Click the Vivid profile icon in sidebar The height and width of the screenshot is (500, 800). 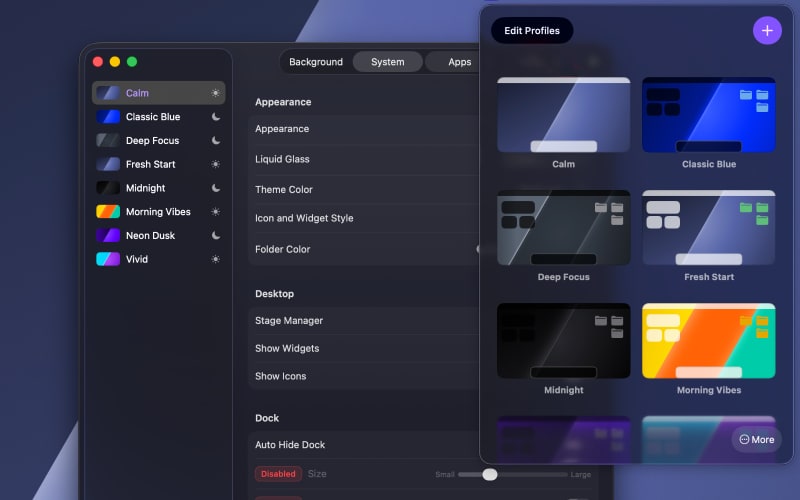pos(108,259)
